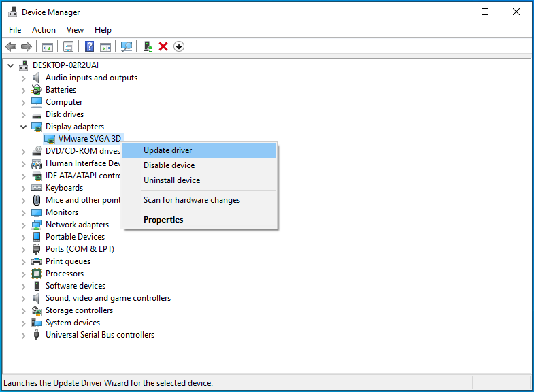Select the Processors tree item
The width and height of the screenshot is (534, 392).
pyautogui.click(x=65, y=274)
